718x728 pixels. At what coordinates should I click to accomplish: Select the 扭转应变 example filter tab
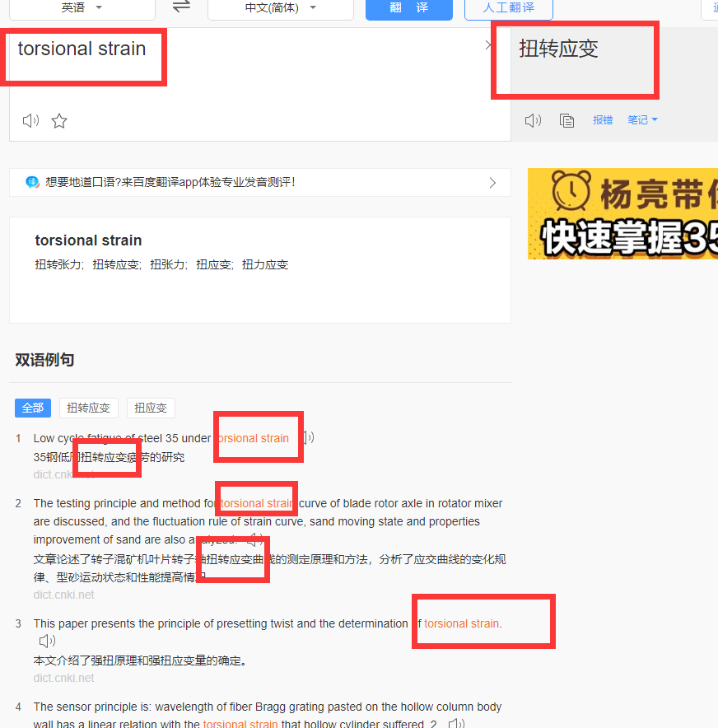click(89, 408)
